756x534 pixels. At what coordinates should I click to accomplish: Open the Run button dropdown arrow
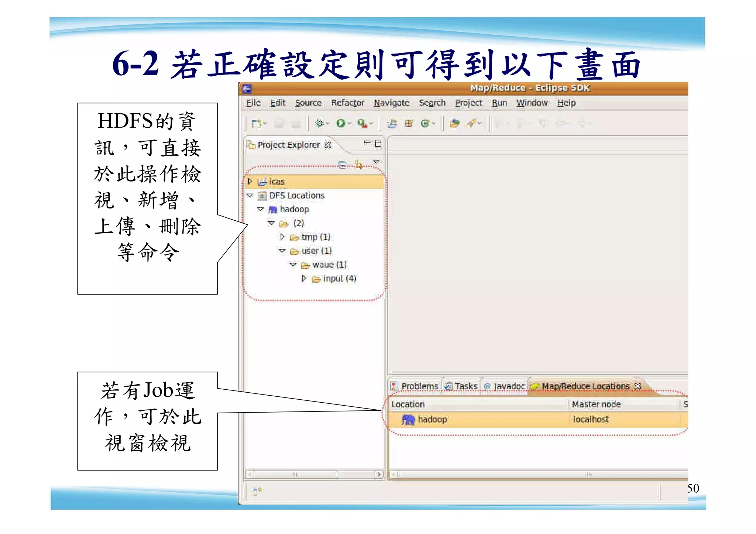coord(349,124)
